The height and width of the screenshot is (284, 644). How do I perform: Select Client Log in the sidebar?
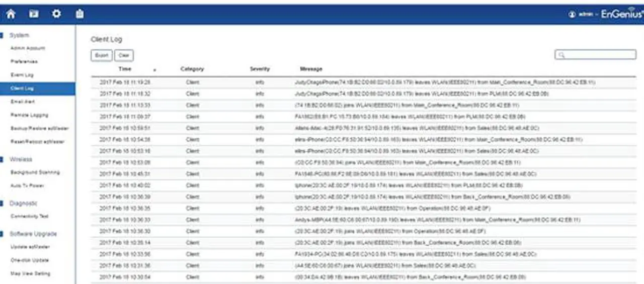click(37, 88)
